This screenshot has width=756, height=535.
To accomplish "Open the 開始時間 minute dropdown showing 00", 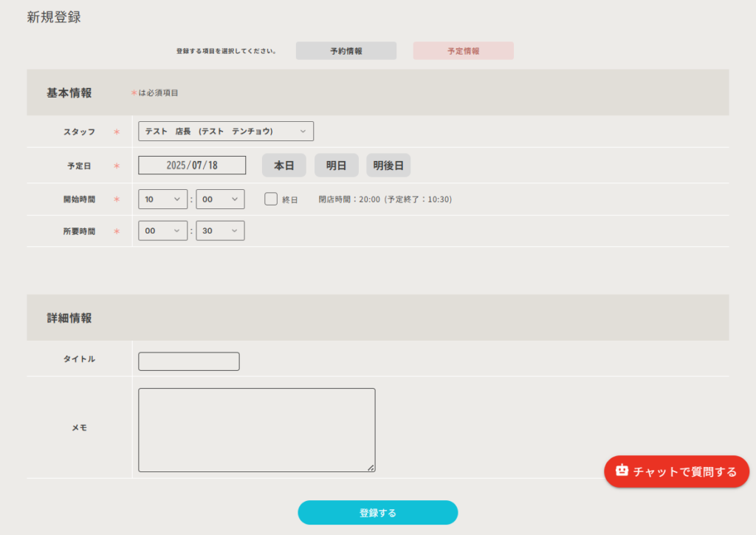I will [220, 200].
